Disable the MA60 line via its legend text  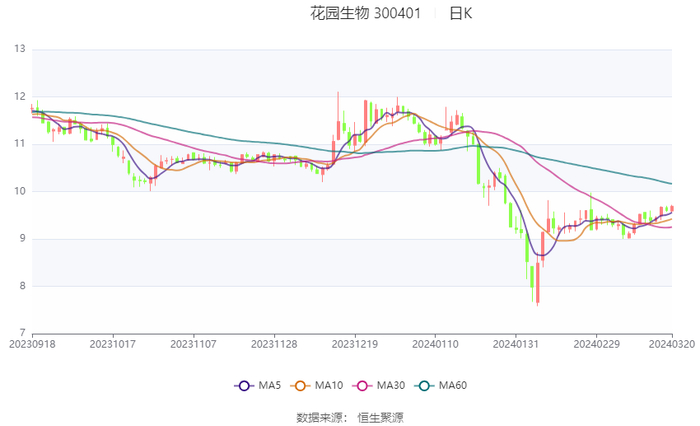[455, 385]
